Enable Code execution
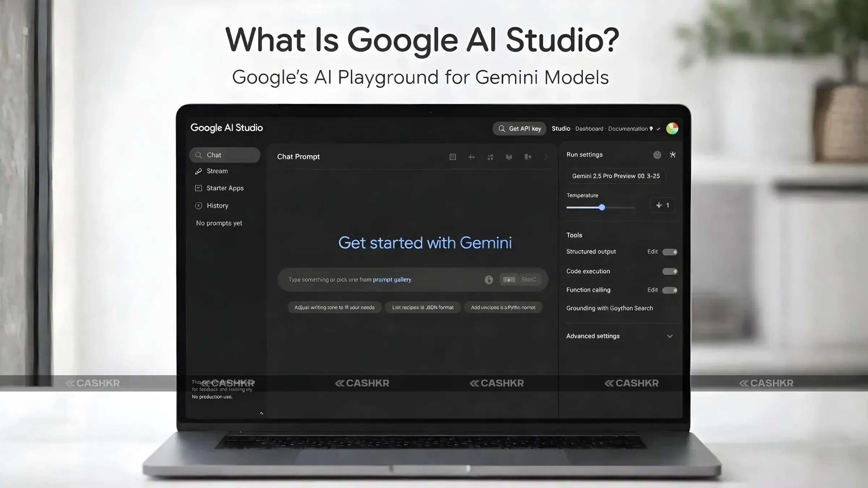This screenshot has height=488, width=868. point(670,271)
